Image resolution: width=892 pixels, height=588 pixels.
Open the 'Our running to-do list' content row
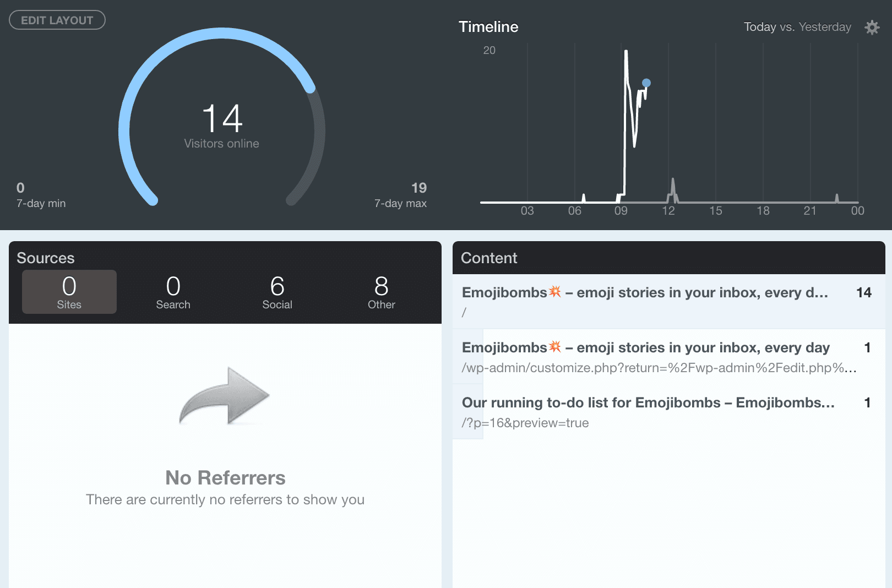(648, 403)
